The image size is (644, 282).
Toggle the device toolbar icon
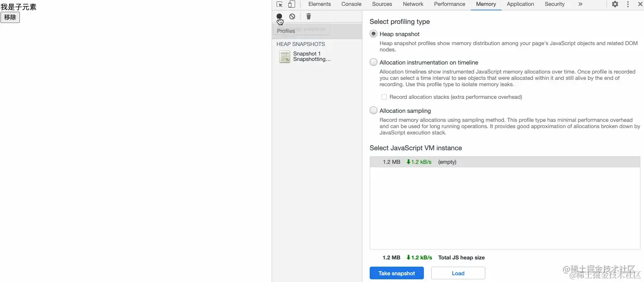291,4
